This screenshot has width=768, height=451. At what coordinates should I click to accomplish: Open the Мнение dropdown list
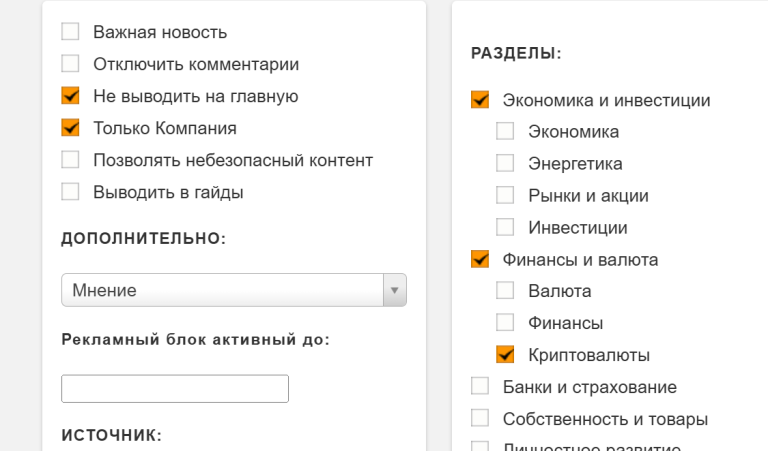[234, 290]
